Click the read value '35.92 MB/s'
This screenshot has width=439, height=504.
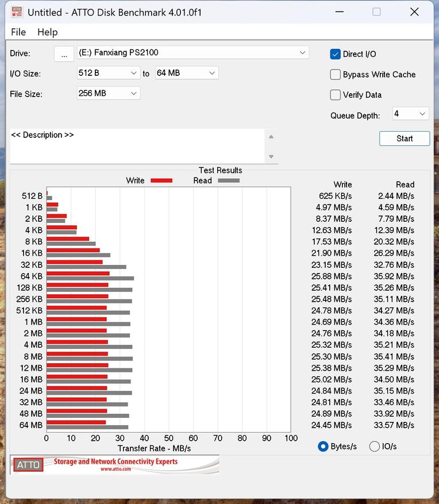(x=394, y=276)
